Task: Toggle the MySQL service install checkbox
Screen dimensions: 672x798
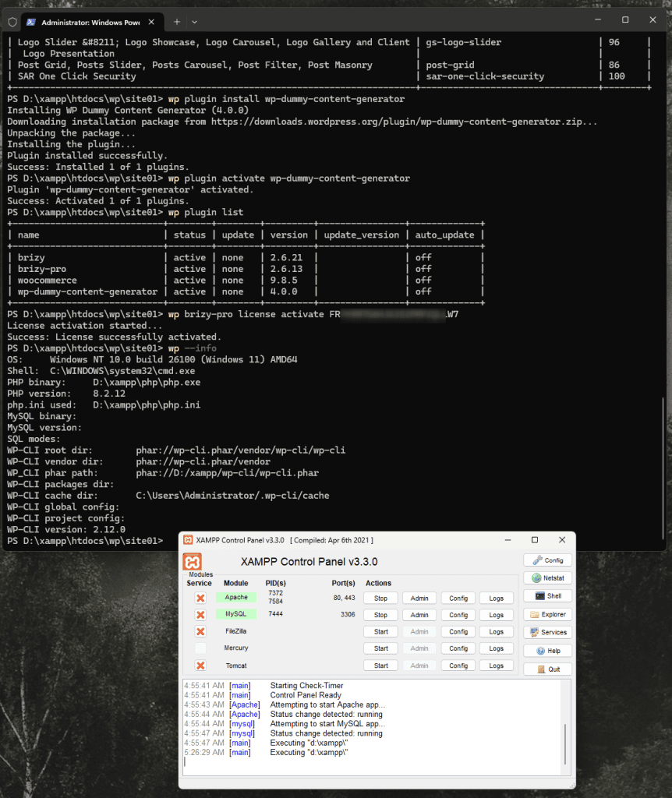Action: click(x=200, y=615)
